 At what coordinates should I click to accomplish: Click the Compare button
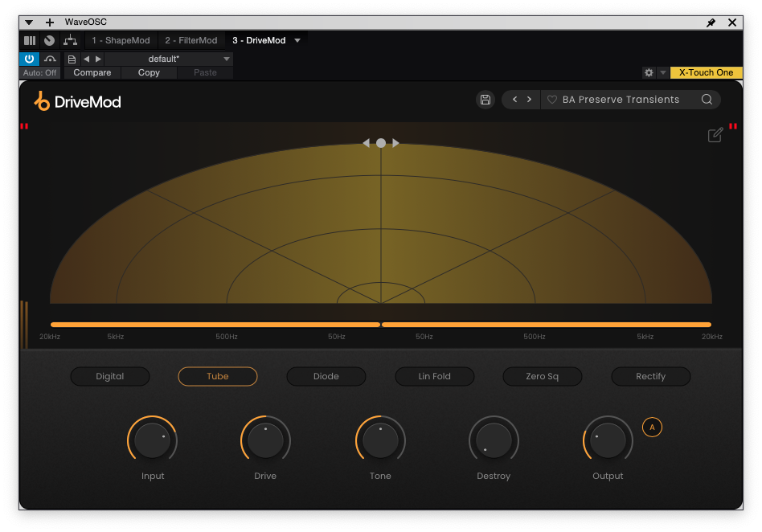pos(92,72)
